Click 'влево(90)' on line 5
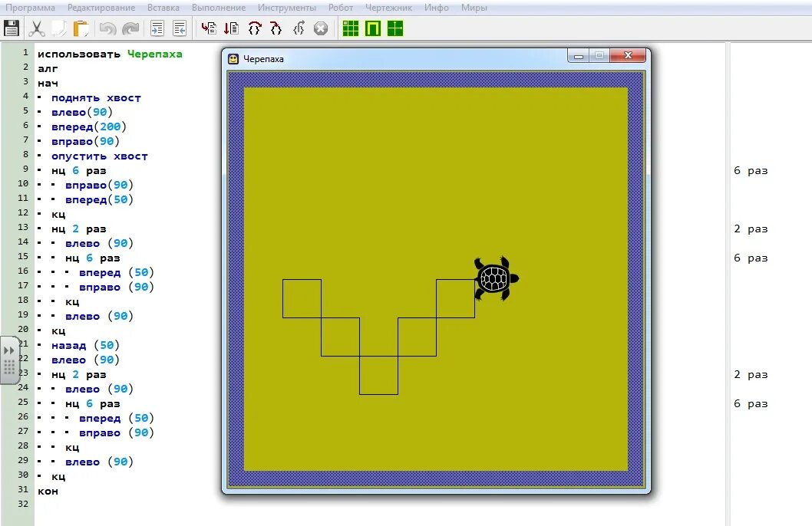812x526 pixels. [82, 112]
